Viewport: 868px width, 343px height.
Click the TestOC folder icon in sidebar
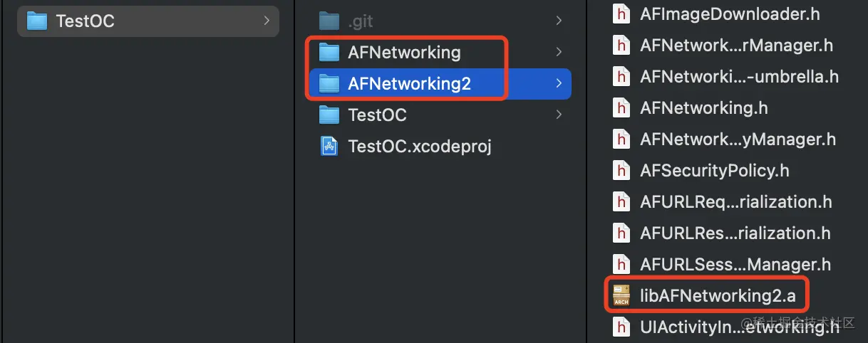(37, 21)
